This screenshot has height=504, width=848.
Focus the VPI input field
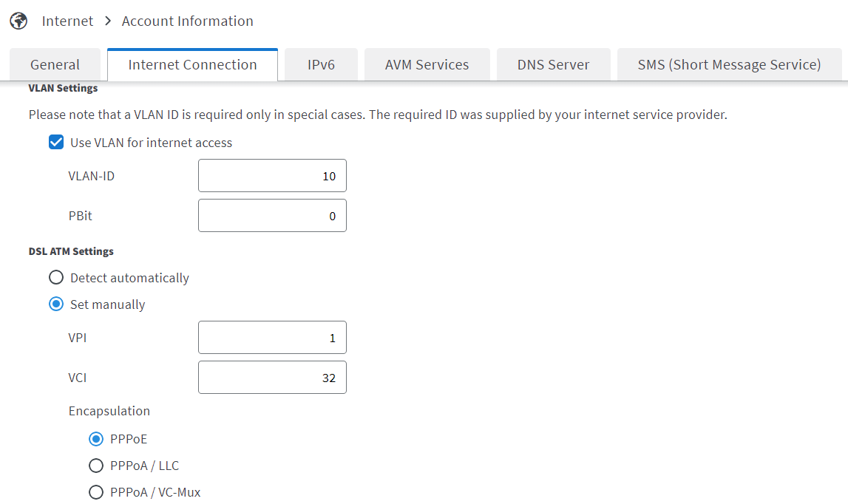point(272,338)
